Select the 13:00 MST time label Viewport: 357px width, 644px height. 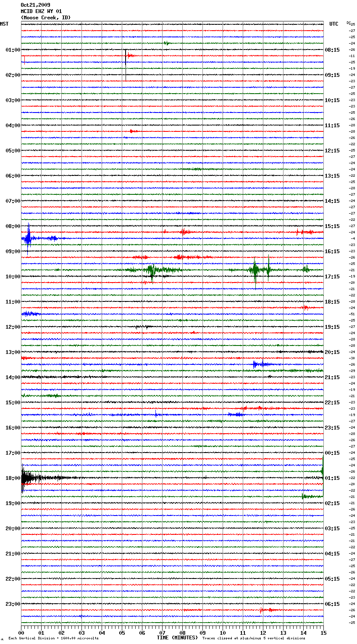(13, 352)
